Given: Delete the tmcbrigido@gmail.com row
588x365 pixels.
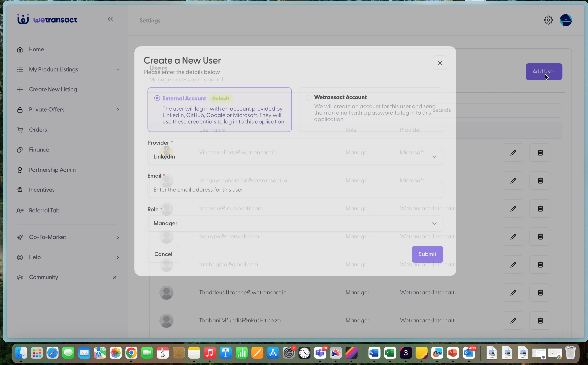Looking at the screenshot, I should (x=540, y=264).
